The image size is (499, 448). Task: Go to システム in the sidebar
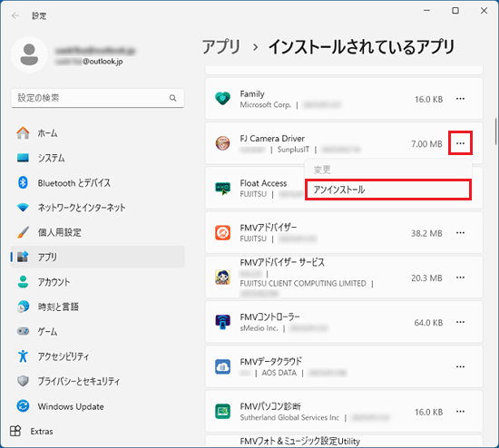[x=51, y=158]
